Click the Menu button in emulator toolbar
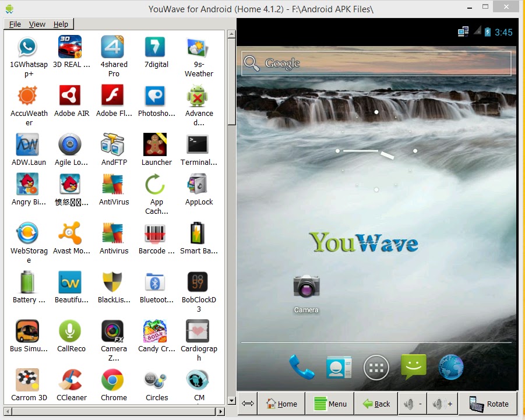Viewport: 525px width, 420px height. [x=330, y=404]
